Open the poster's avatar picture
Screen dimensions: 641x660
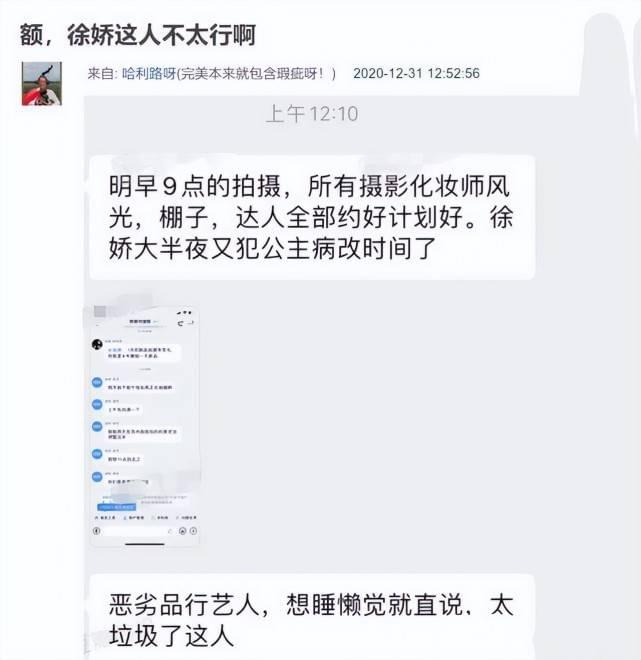42,83
